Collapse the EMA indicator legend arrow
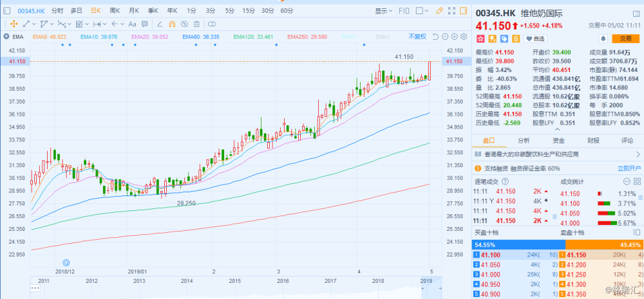The height and width of the screenshot is (299, 644). [6, 37]
